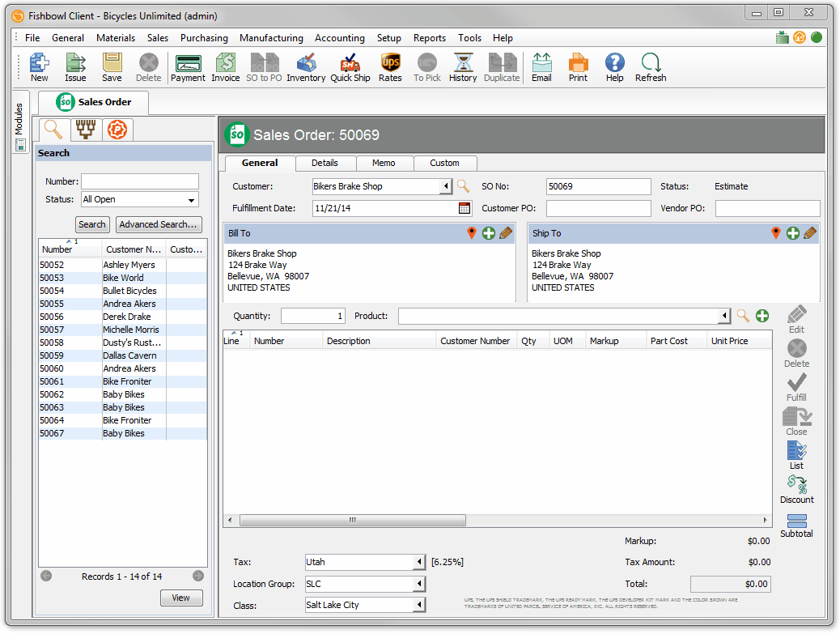Click the customer lookup magnifier icon
Screen dimensions: 840x634
tap(463, 186)
